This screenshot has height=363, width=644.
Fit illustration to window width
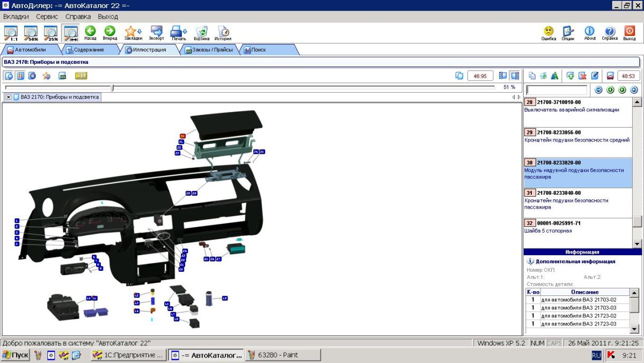pyautogui.click(x=70, y=33)
